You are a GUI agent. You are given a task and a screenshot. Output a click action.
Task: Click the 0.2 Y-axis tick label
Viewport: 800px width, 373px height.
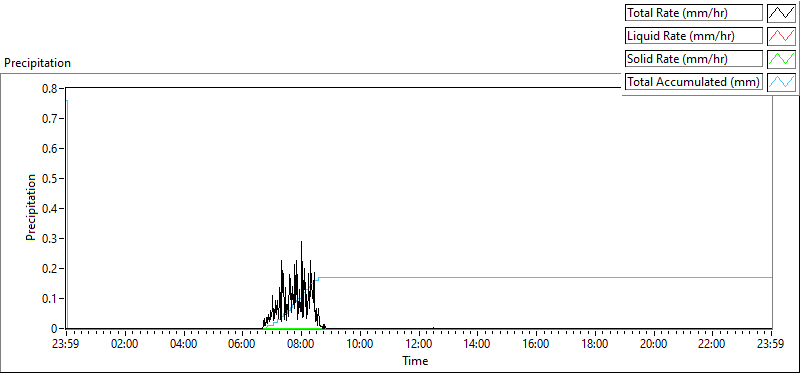pos(51,268)
